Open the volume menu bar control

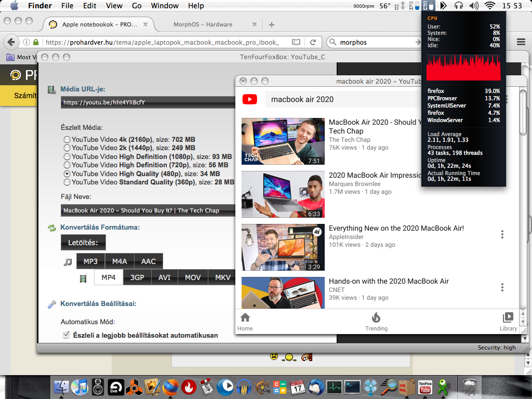tap(474, 5)
